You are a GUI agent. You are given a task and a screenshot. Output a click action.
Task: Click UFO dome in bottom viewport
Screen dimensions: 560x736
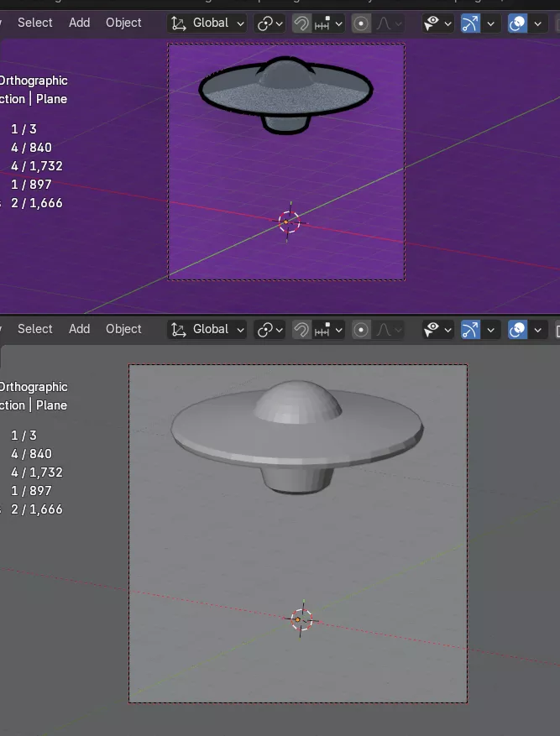[x=297, y=401]
